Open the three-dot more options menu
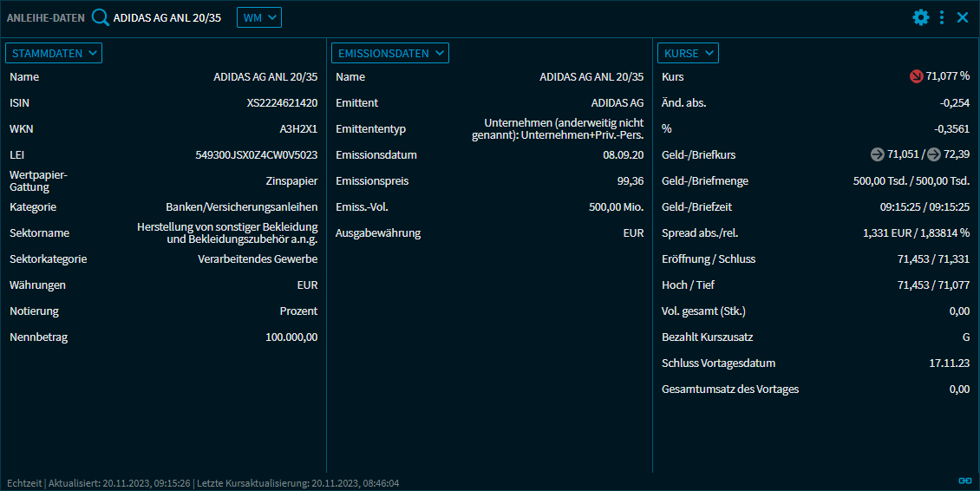The height and width of the screenshot is (491, 980). pyautogui.click(x=942, y=17)
